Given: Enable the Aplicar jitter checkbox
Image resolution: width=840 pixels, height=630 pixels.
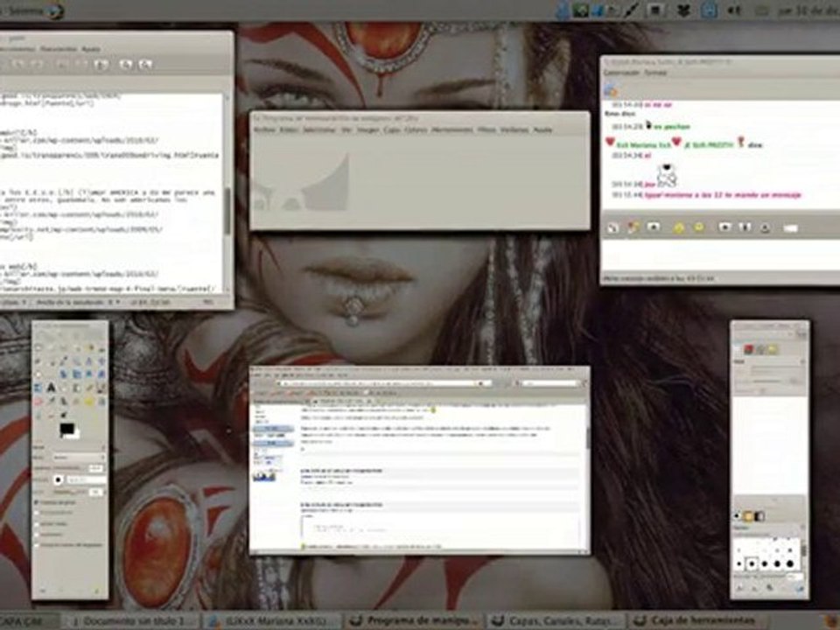Looking at the screenshot, I should pyautogui.click(x=36, y=524).
